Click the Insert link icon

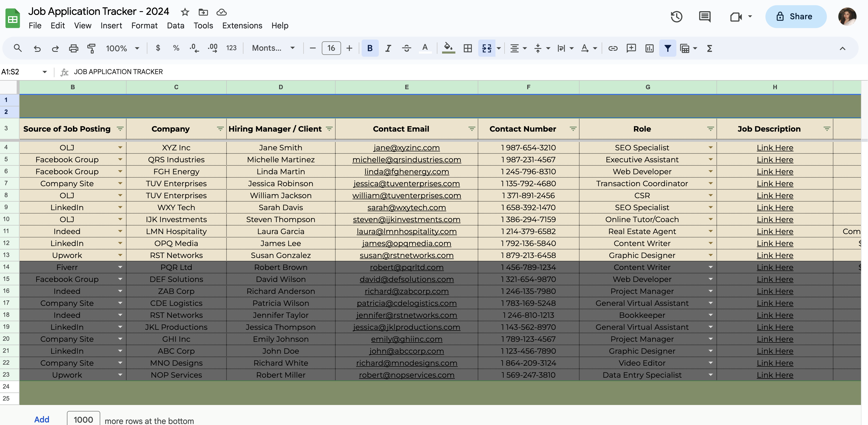pyautogui.click(x=613, y=48)
